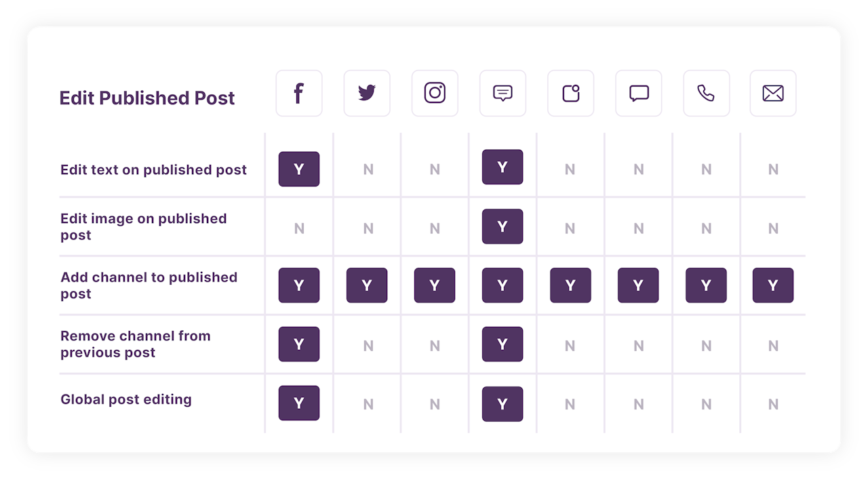Viewport: 868px width, 480px height.
Task: Toggle email Y for Add channel to published post
Action: (x=773, y=285)
